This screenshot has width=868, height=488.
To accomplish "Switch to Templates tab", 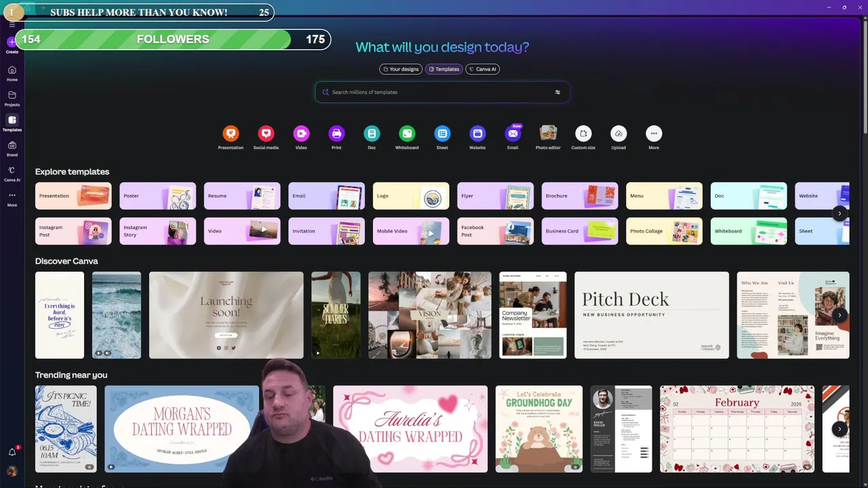I will click(443, 69).
